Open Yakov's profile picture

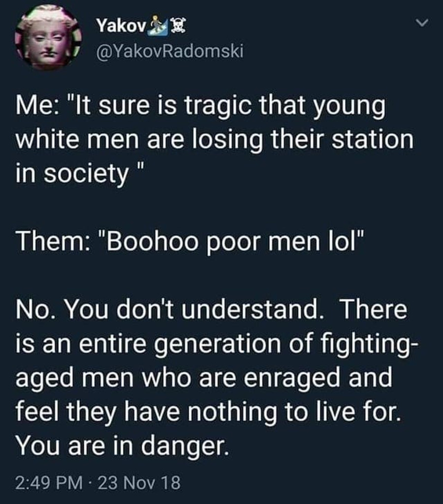point(48,37)
